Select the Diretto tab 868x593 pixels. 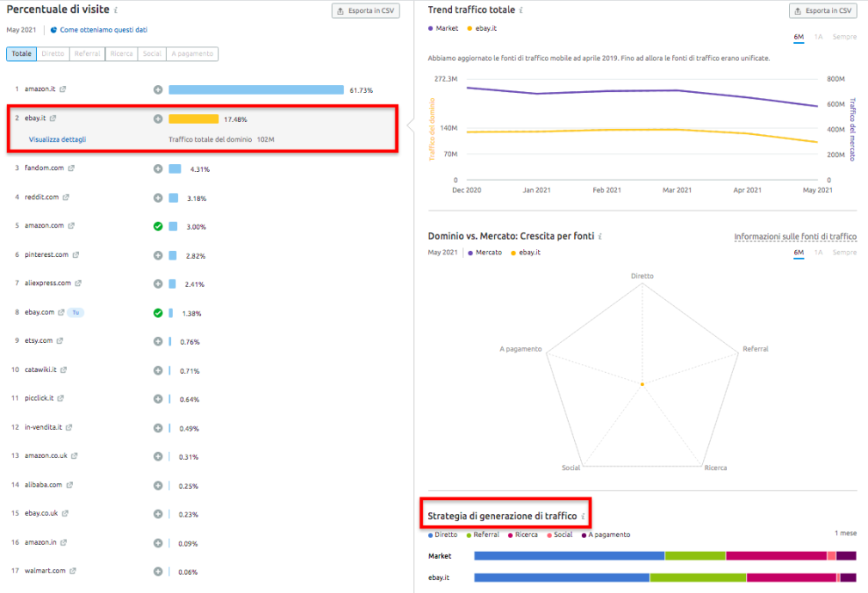click(x=53, y=53)
